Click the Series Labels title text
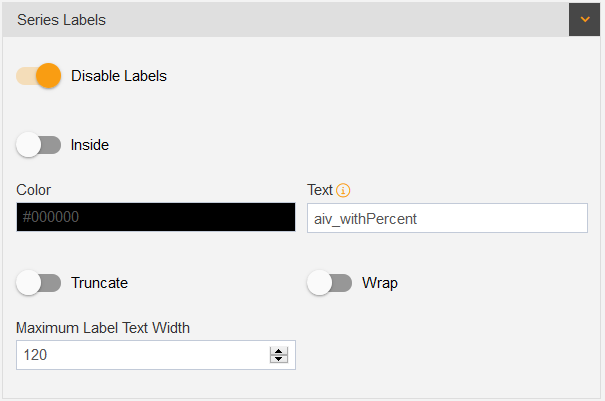The width and height of the screenshot is (605, 401). coord(61,20)
